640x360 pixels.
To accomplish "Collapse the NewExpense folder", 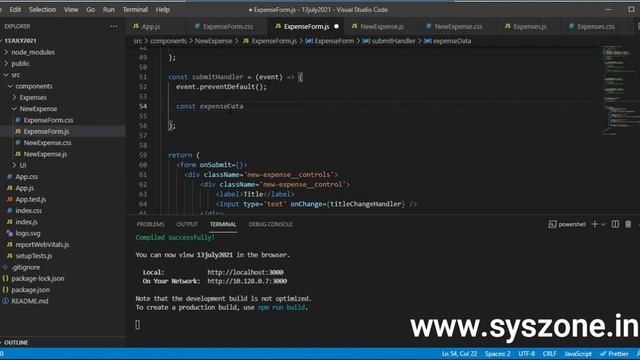I will point(38,109).
